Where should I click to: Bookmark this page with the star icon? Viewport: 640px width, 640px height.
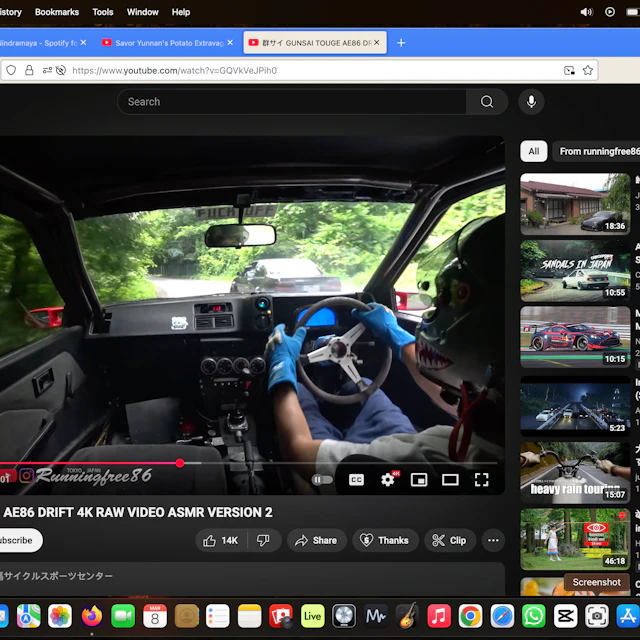pos(588,71)
